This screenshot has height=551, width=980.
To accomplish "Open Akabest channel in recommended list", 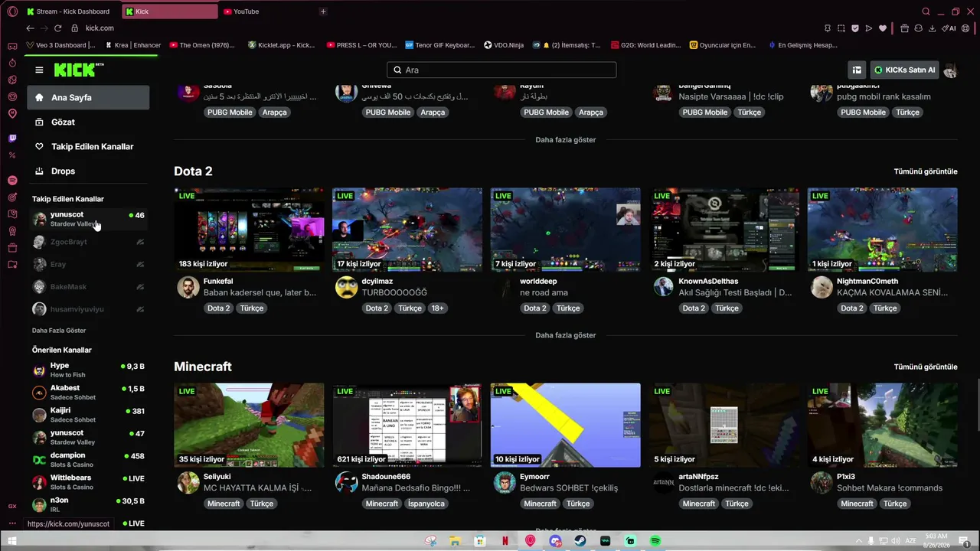I will pos(88,393).
